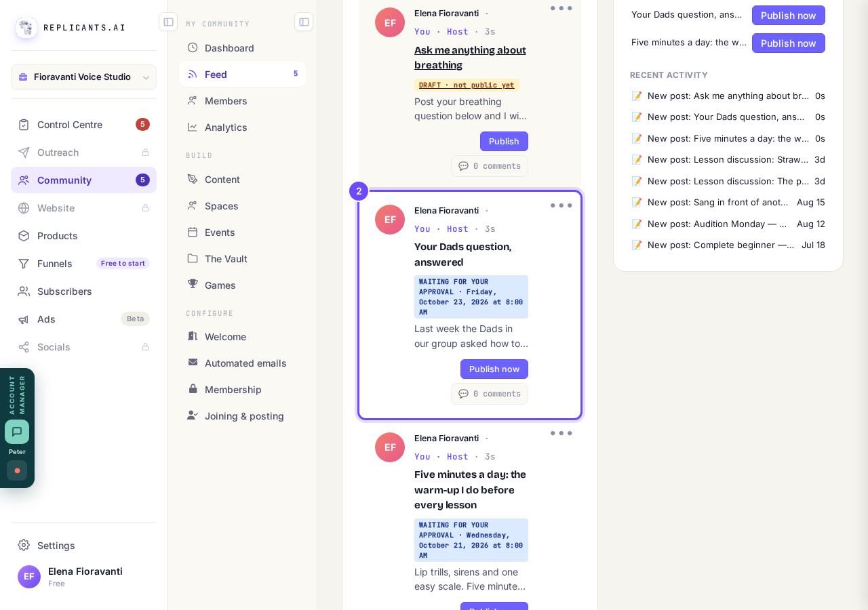Open Joining & posting settings
The image size is (868, 610).
242,415
